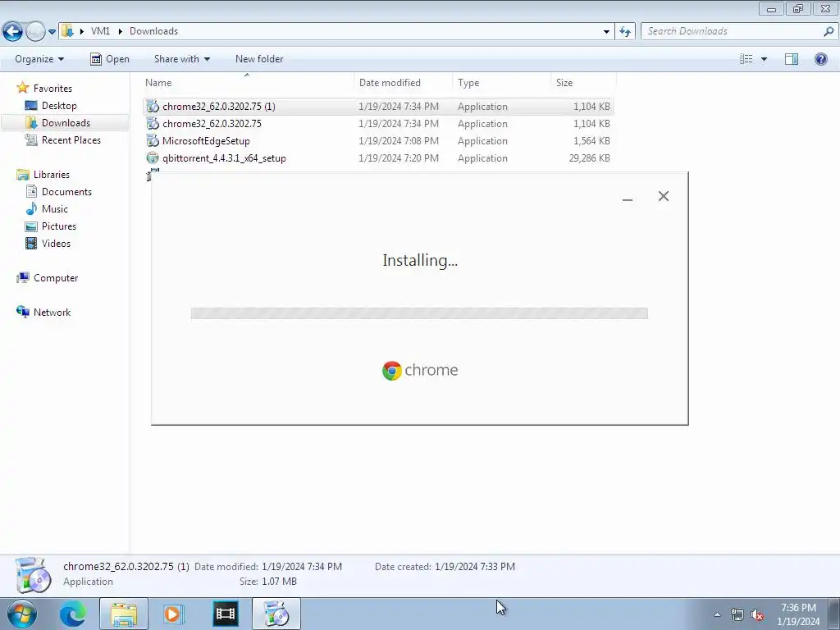Select Desktop in navigation pane
The image size is (840, 630).
pos(59,106)
